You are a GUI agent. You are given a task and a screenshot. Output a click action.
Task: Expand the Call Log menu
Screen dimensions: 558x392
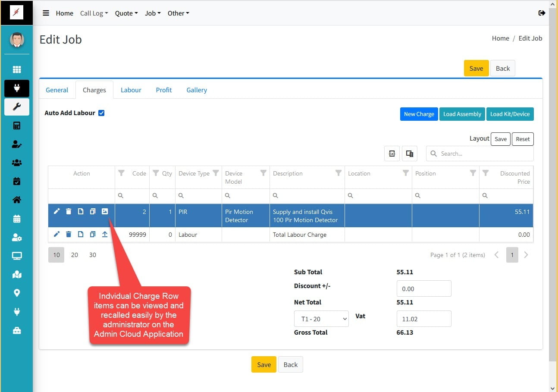click(x=94, y=13)
